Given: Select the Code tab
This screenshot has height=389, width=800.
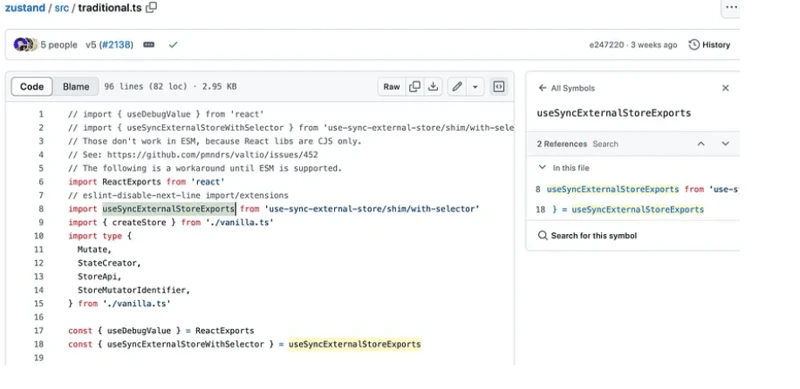Looking at the screenshot, I should (32, 87).
